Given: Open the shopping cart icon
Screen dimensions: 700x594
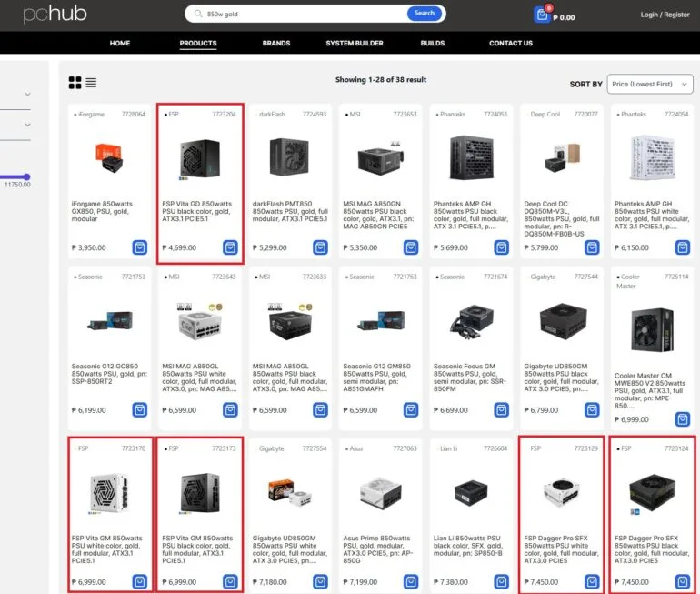Looking at the screenshot, I should click(x=542, y=15).
